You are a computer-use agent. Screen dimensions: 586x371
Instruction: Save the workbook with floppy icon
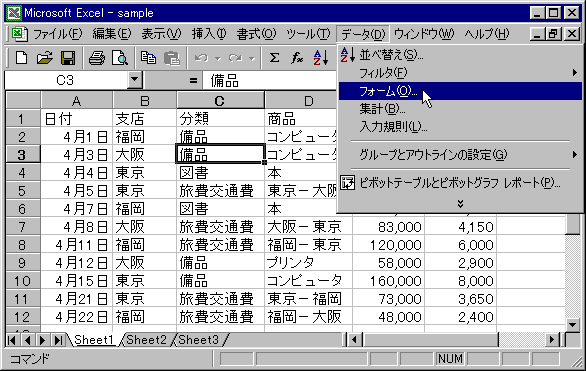pos(68,58)
